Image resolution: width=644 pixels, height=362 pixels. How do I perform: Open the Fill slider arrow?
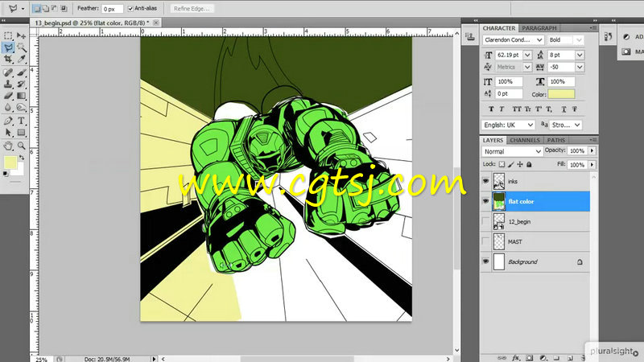(x=592, y=165)
